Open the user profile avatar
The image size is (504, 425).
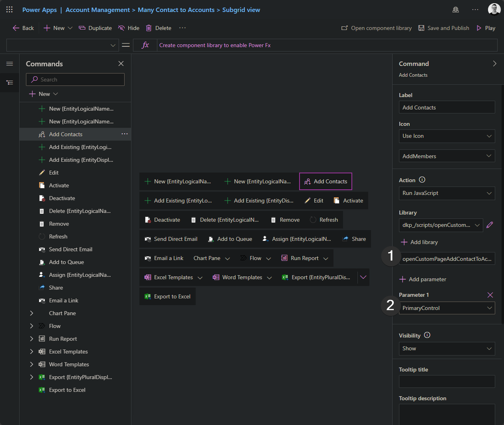494,10
